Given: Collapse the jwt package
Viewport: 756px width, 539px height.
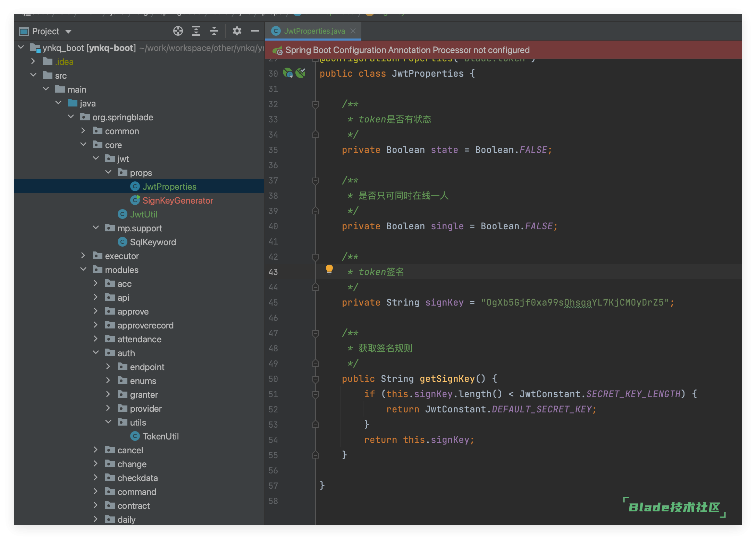Looking at the screenshot, I should click(96, 158).
